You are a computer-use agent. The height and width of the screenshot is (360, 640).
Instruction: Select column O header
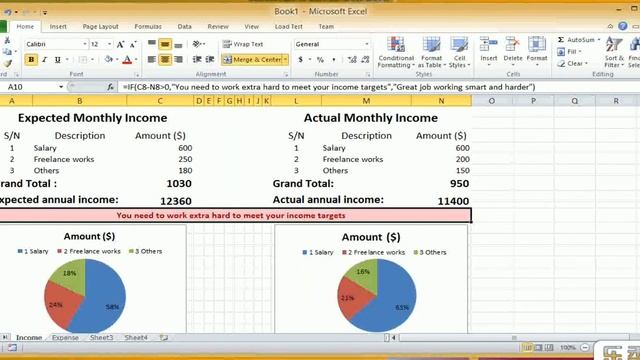[x=491, y=101]
